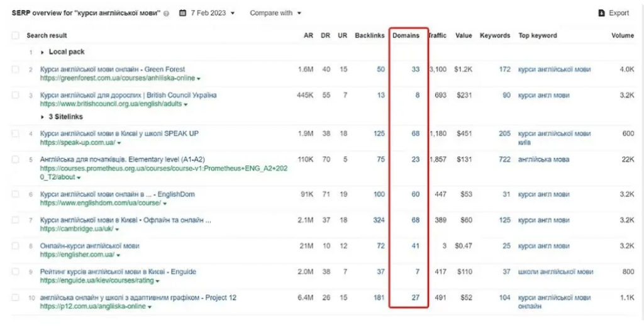The height and width of the screenshot is (326, 644).
Task: Check the SPEAK UP result checkbox
Action: (x=16, y=133)
